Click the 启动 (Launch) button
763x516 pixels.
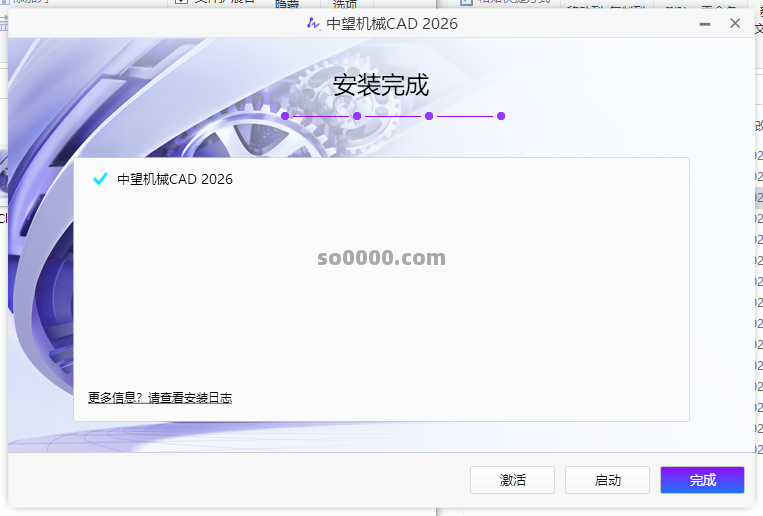(x=607, y=480)
